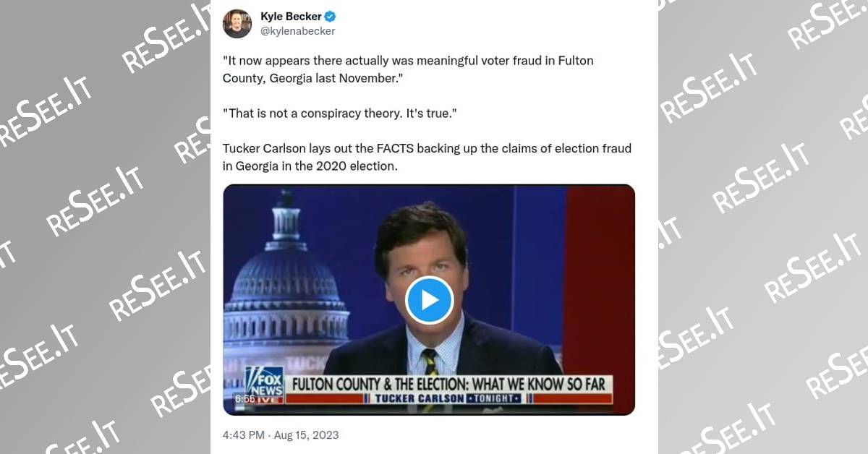Image resolution: width=868 pixels, height=454 pixels.
Task: Click the 6:56 video duration label
Action: click(244, 398)
